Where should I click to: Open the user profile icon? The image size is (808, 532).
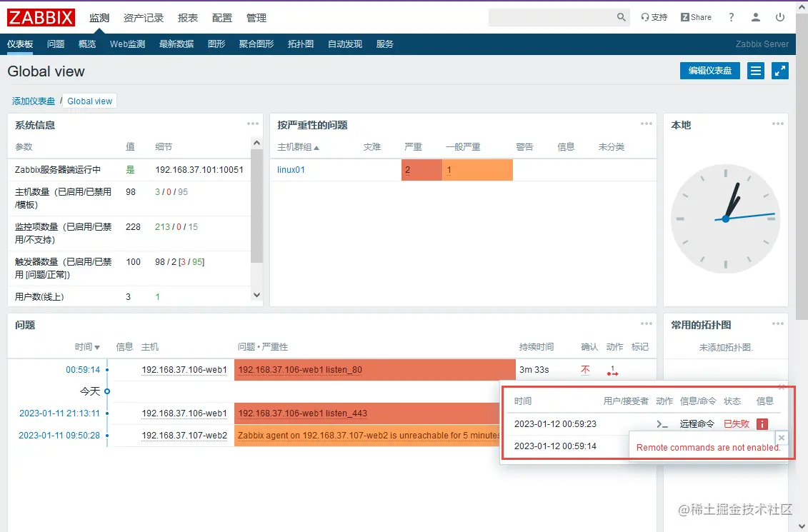tap(755, 18)
